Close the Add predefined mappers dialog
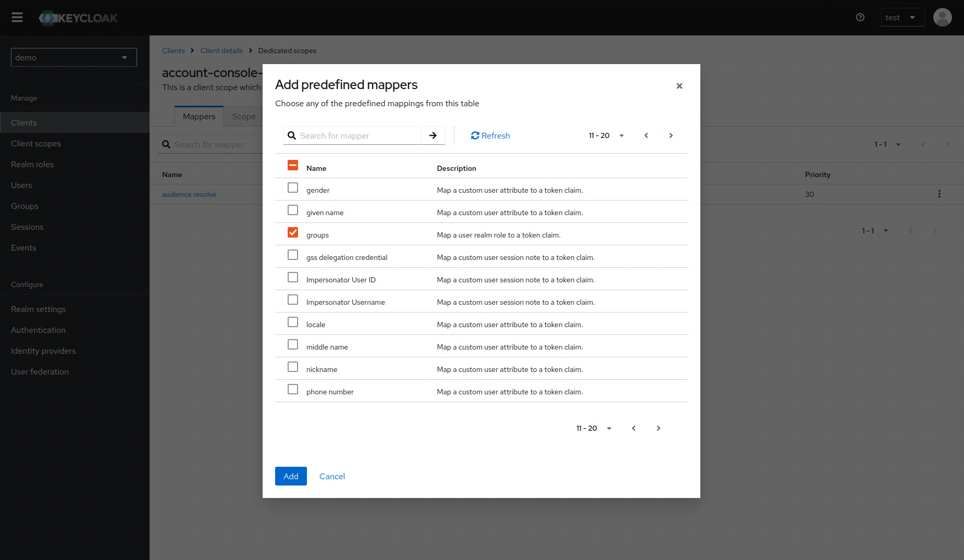 point(679,86)
